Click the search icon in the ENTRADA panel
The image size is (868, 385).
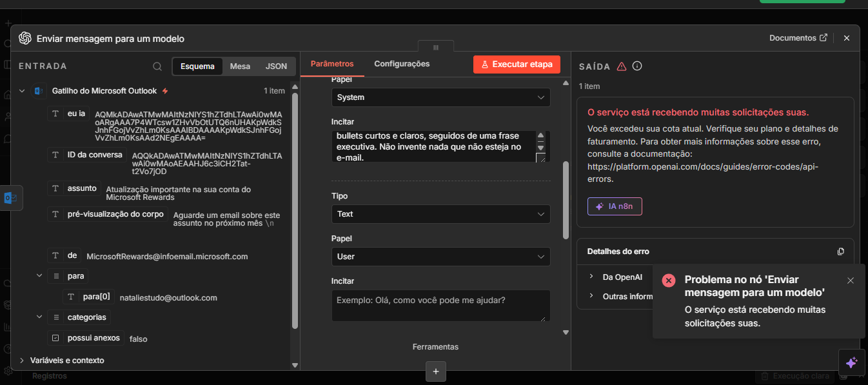pos(157,66)
